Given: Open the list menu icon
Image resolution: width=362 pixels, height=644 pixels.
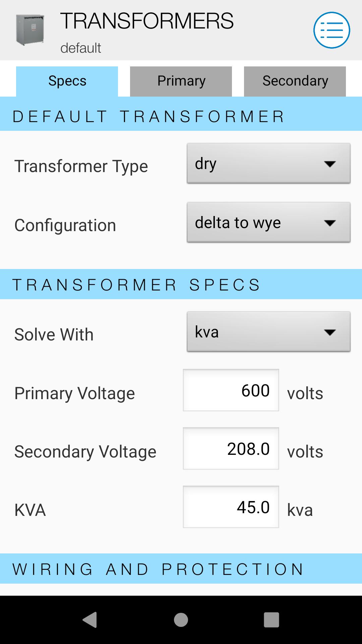Looking at the screenshot, I should 331,30.
